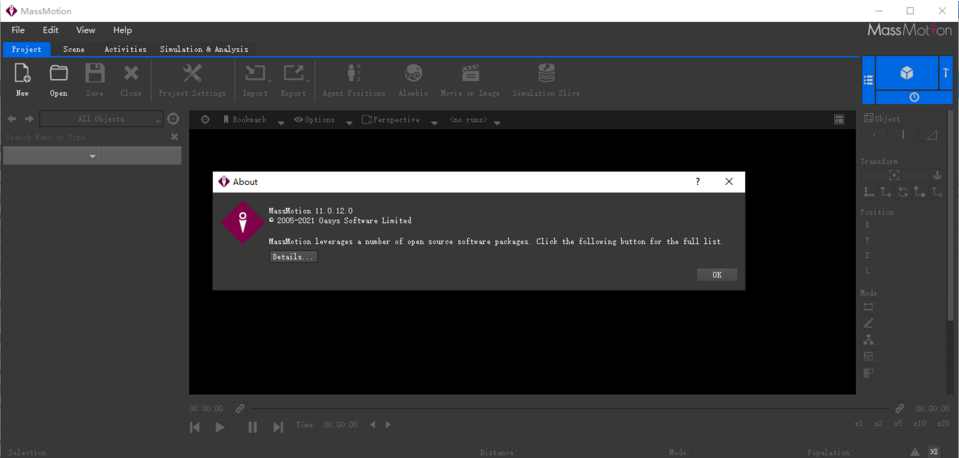This screenshot has height=458, width=959.
Task: Click the skip to start button
Action: 195,427
